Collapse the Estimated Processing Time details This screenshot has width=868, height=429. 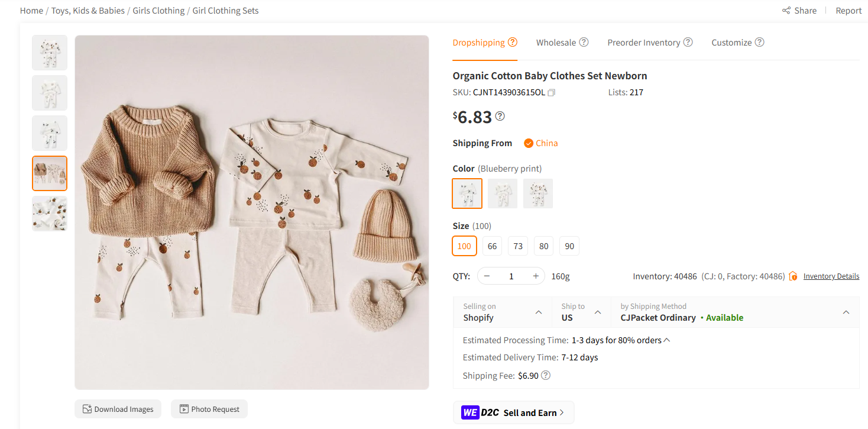click(x=667, y=340)
